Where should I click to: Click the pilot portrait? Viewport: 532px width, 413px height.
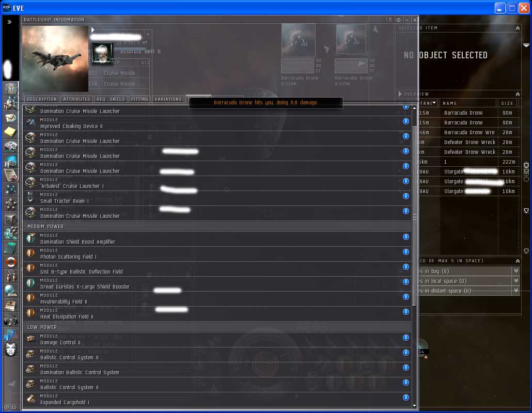point(102,54)
